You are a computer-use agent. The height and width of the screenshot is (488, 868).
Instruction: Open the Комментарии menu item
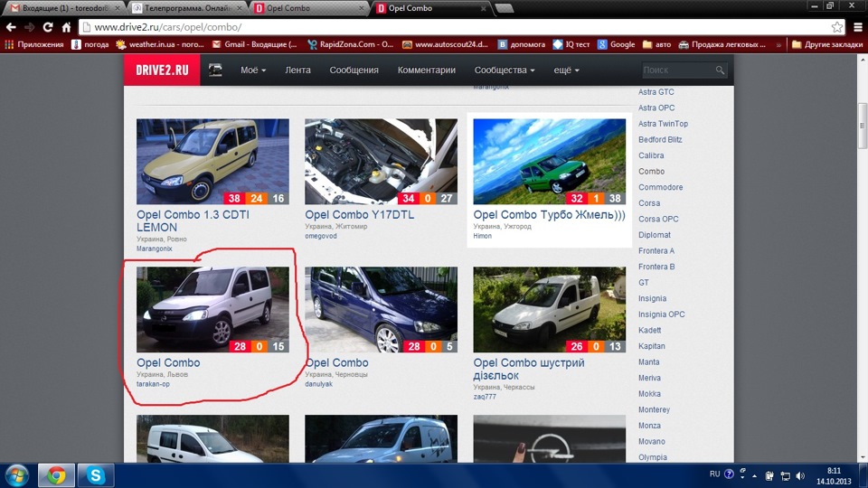[426, 70]
